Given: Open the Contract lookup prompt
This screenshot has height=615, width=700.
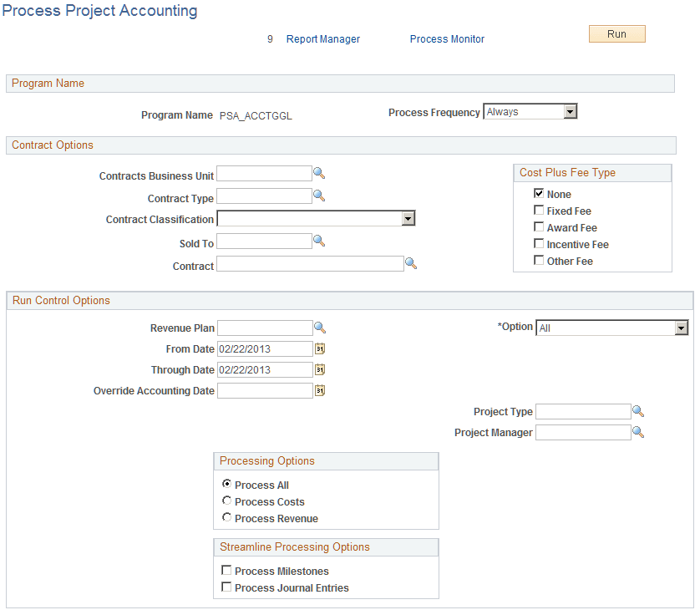Looking at the screenshot, I should pos(411,262).
